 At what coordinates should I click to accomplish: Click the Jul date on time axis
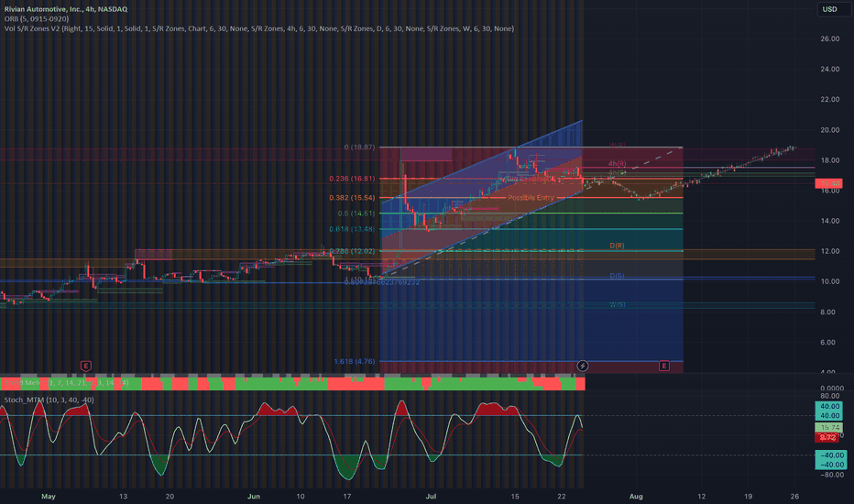[431, 497]
